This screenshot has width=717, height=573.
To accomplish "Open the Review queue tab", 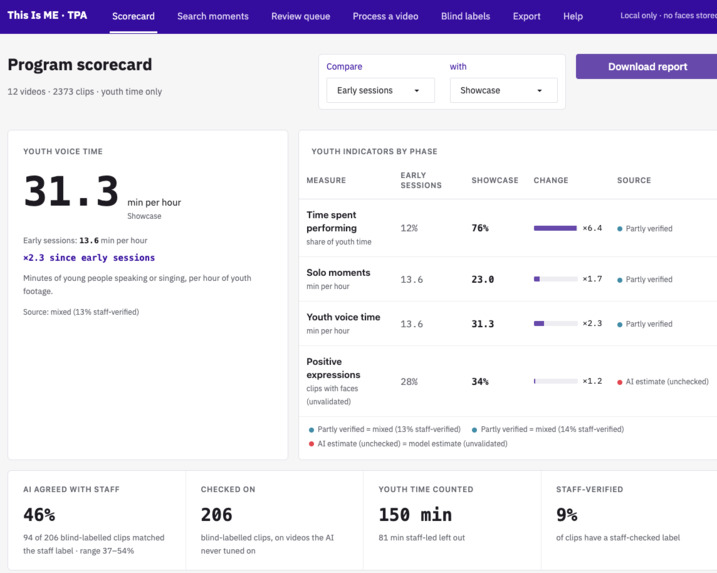I will pyautogui.click(x=300, y=16).
